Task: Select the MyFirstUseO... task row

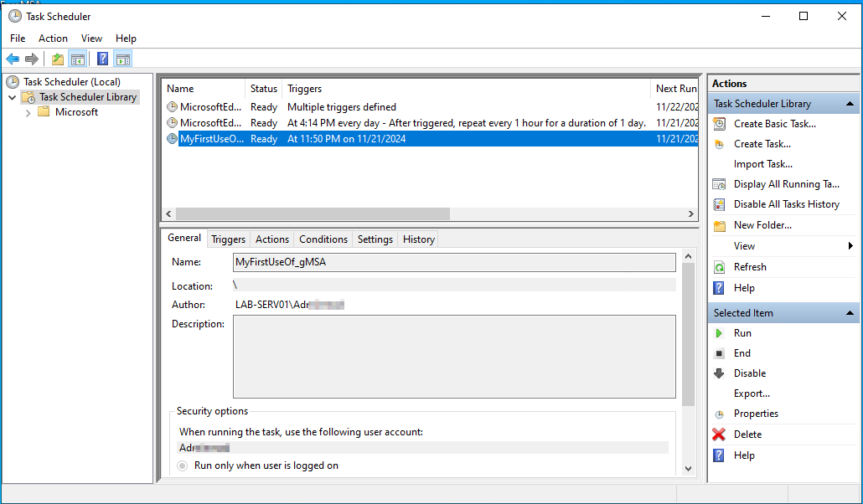Action: tap(431, 139)
